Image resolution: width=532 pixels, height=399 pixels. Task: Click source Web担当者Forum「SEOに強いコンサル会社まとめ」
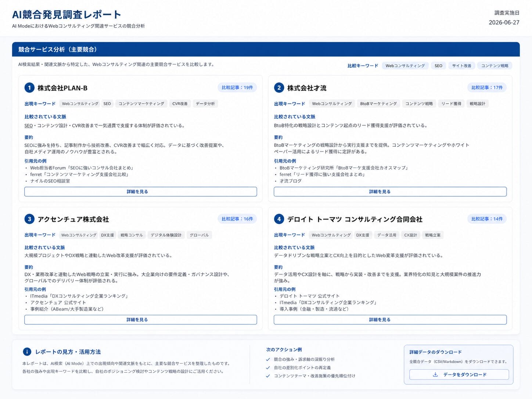82,168
